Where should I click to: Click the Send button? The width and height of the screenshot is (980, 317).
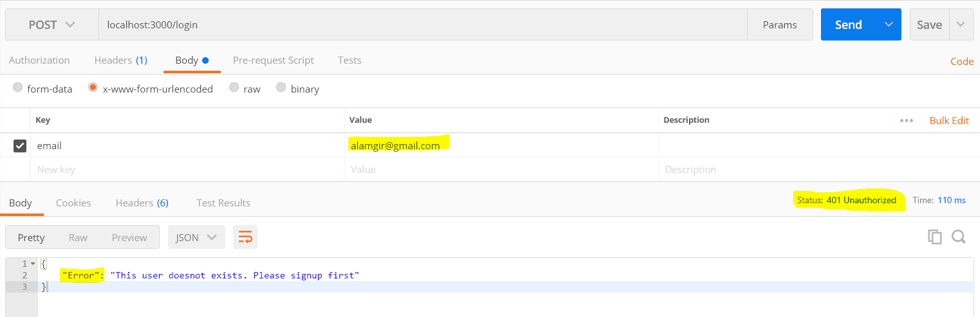[x=849, y=25]
